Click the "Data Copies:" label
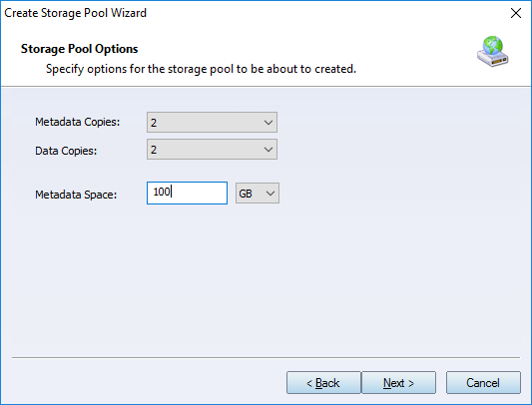This screenshot has width=532, height=405. 66,151
